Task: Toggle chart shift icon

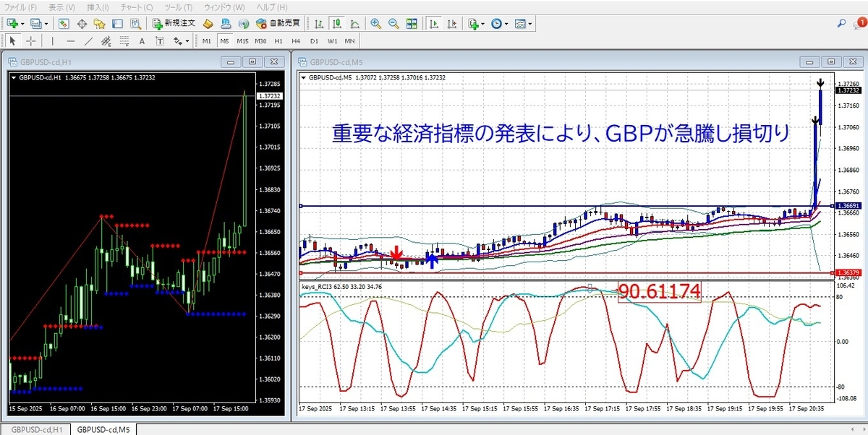Action: [452, 24]
